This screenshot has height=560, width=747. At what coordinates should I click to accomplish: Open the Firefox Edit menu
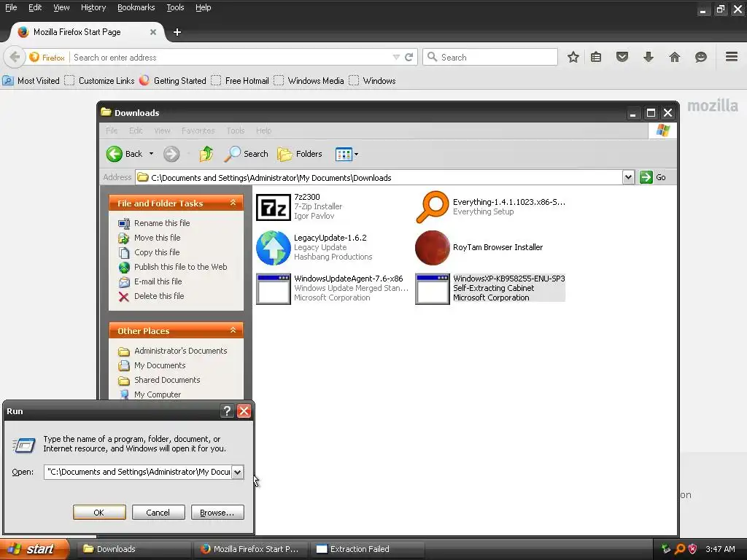tap(35, 7)
